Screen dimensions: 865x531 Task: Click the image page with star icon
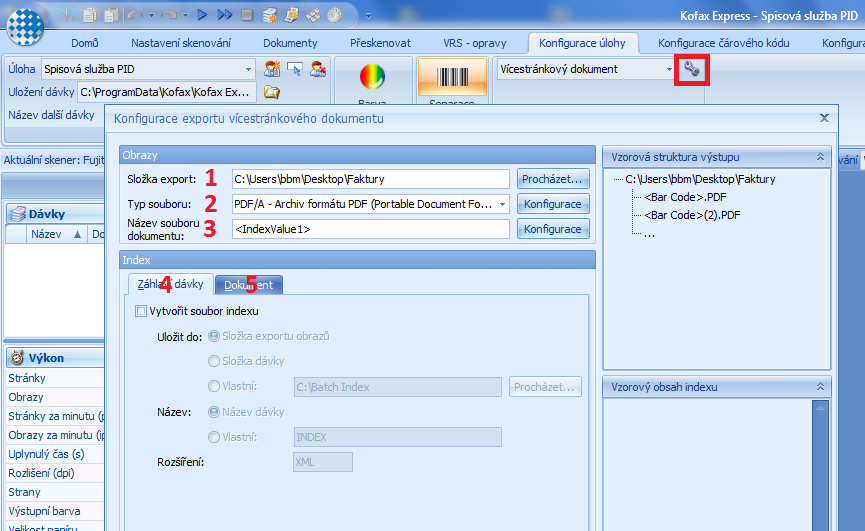point(291,15)
